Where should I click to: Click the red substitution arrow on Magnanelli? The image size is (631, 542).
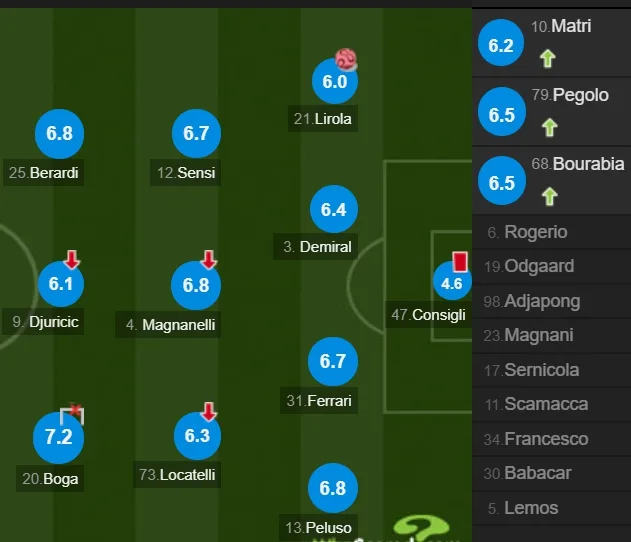tap(209, 259)
